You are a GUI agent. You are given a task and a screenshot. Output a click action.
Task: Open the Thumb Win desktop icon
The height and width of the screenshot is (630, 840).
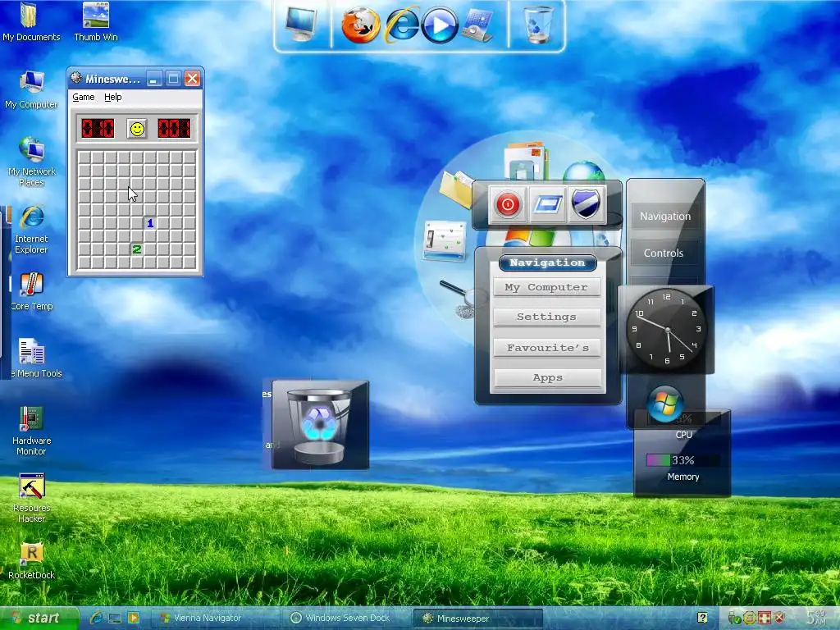click(x=96, y=21)
